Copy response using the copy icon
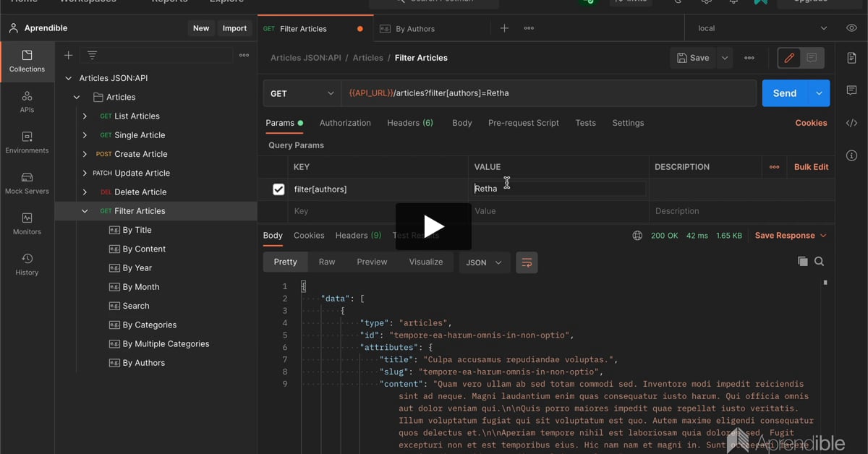The width and height of the screenshot is (868, 454). click(x=802, y=262)
